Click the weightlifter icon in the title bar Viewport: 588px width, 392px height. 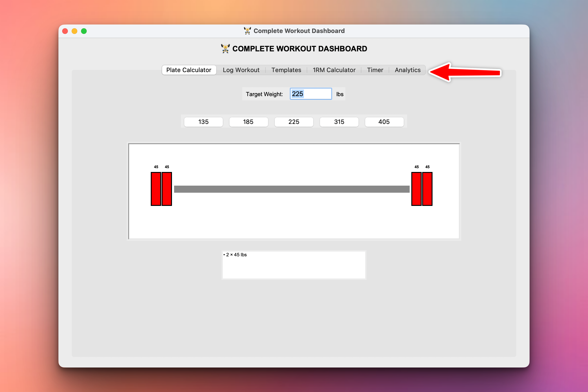[247, 31]
